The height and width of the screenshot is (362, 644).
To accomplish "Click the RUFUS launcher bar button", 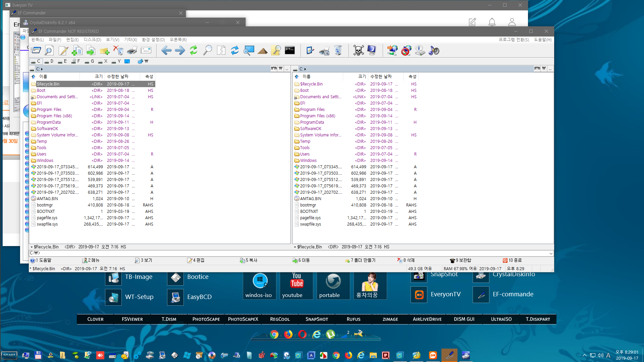I will click(x=354, y=319).
